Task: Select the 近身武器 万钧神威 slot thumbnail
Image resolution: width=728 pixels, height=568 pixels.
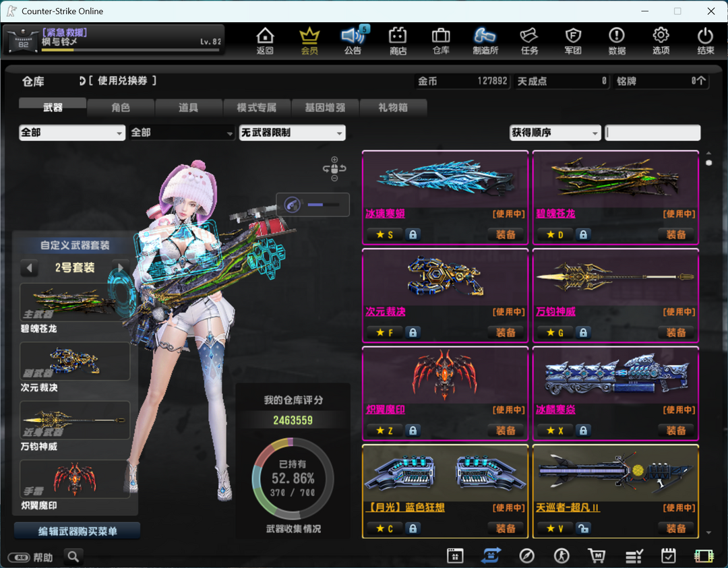Action: [x=75, y=420]
